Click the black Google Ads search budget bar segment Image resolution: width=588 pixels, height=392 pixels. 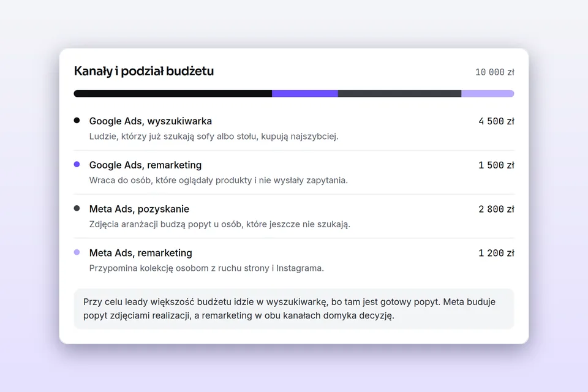[173, 93]
